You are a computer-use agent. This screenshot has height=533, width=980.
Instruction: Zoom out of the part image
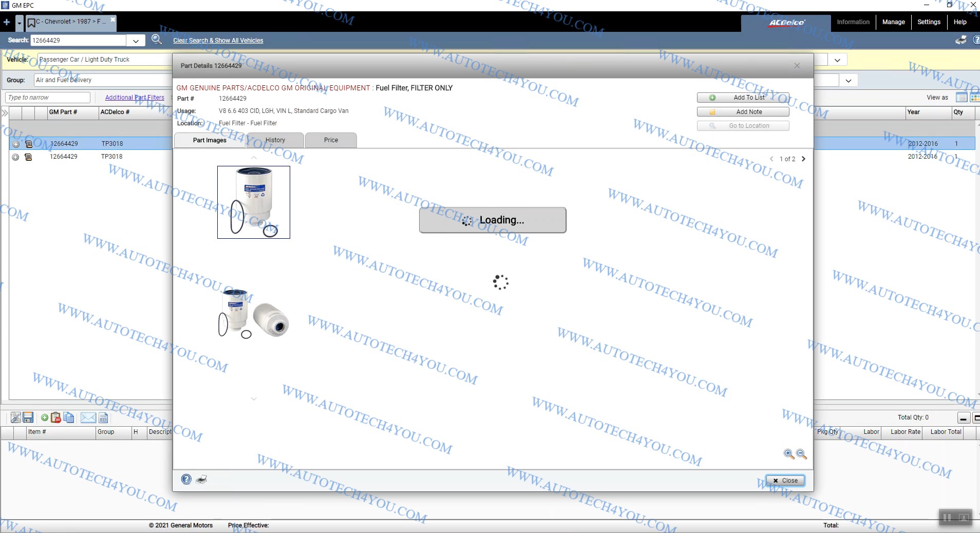(x=801, y=454)
